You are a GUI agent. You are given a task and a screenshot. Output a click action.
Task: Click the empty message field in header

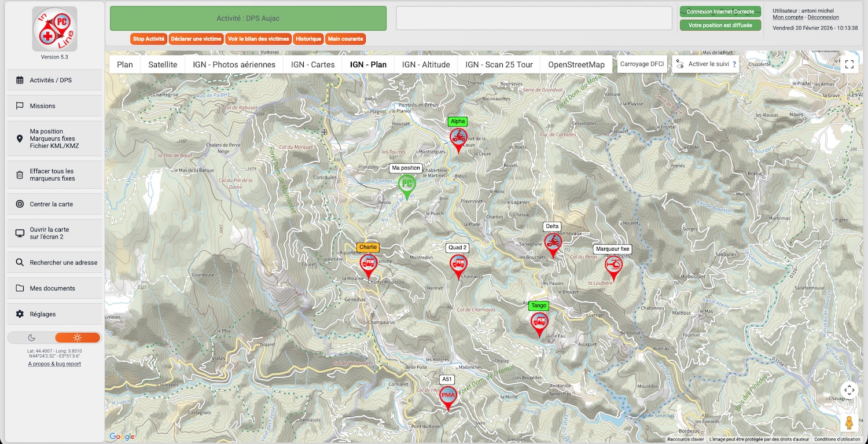[534, 19]
